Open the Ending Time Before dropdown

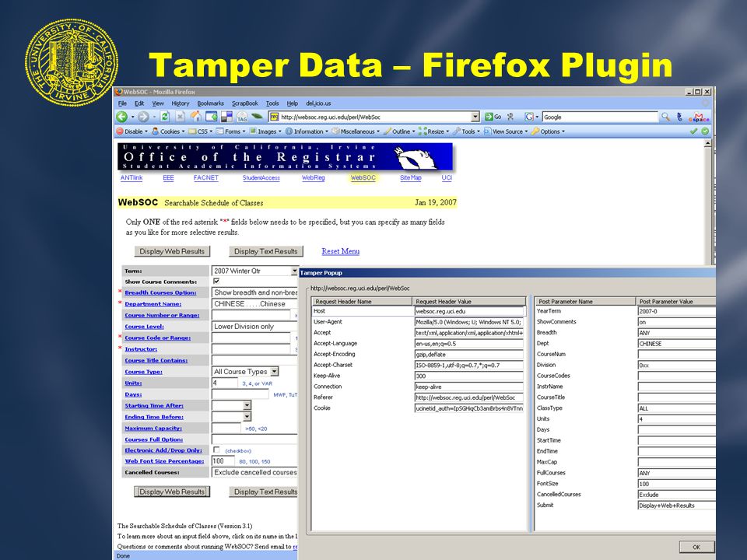(247, 417)
